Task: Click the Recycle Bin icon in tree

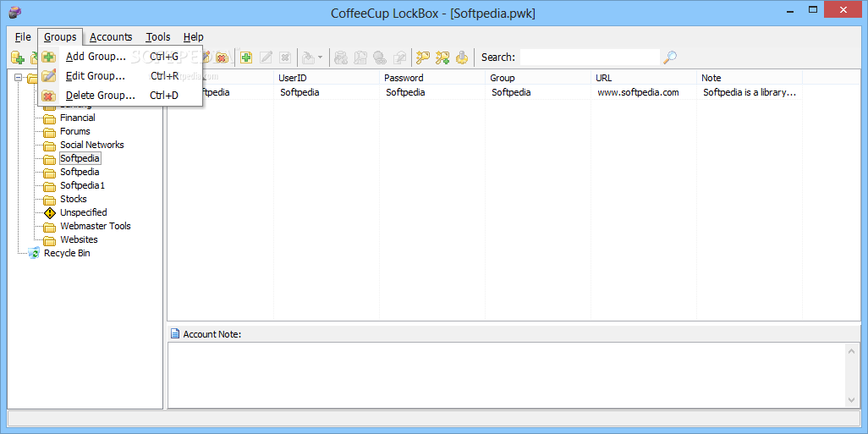Action: click(x=35, y=253)
